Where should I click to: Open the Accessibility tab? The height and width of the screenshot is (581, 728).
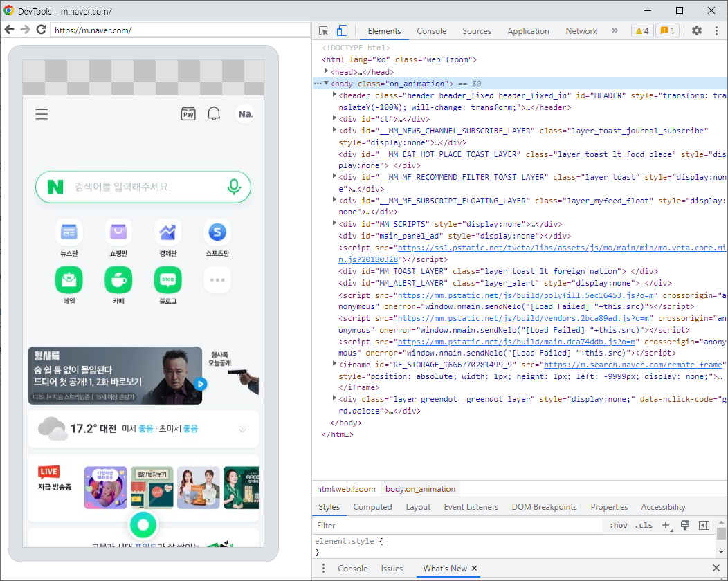point(663,507)
